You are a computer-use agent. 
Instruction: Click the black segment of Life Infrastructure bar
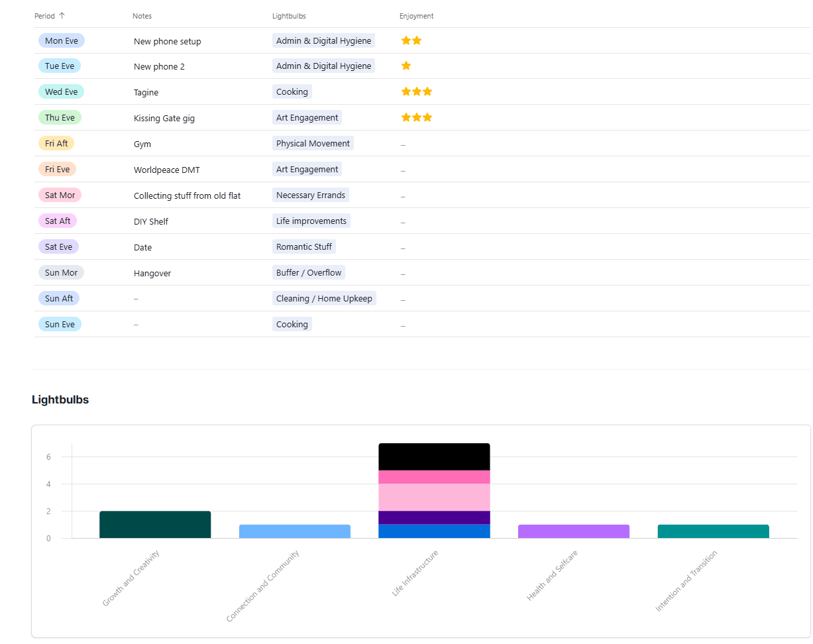434,456
